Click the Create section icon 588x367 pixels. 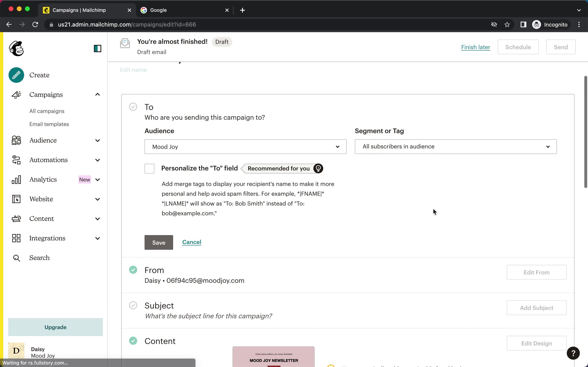[x=16, y=75]
